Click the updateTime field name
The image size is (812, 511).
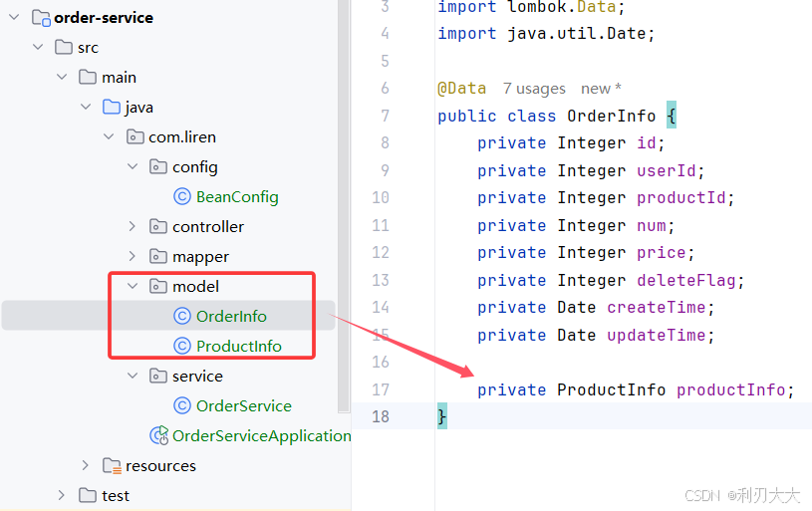click(x=657, y=336)
